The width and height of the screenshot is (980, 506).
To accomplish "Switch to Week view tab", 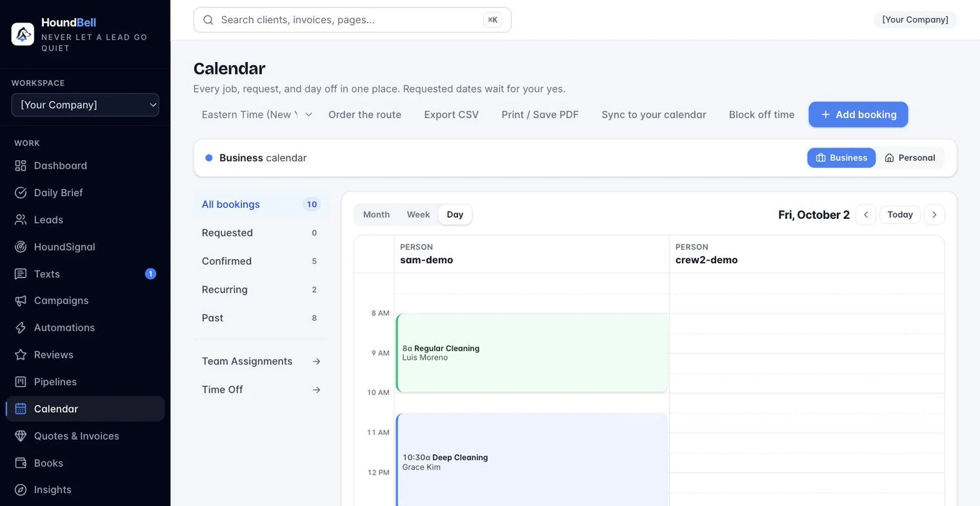I will coord(418,215).
